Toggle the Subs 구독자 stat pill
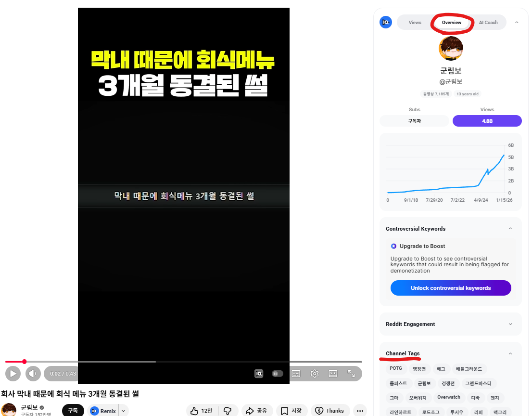Image resolution: width=532 pixels, height=416 pixels. click(414, 121)
